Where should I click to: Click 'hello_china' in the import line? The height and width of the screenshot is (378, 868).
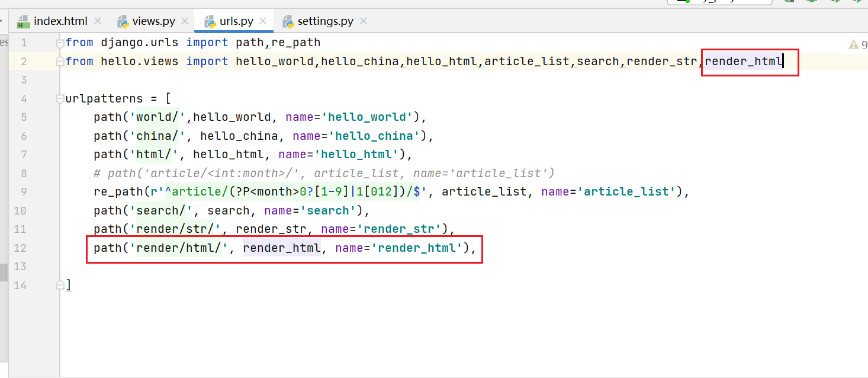point(360,61)
